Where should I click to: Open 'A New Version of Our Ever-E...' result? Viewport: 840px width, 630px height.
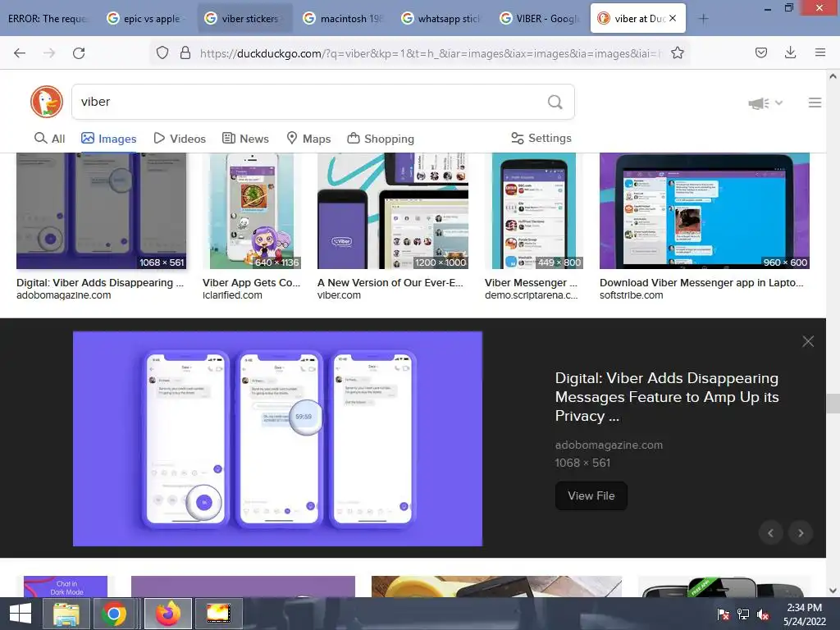[x=390, y=282]
